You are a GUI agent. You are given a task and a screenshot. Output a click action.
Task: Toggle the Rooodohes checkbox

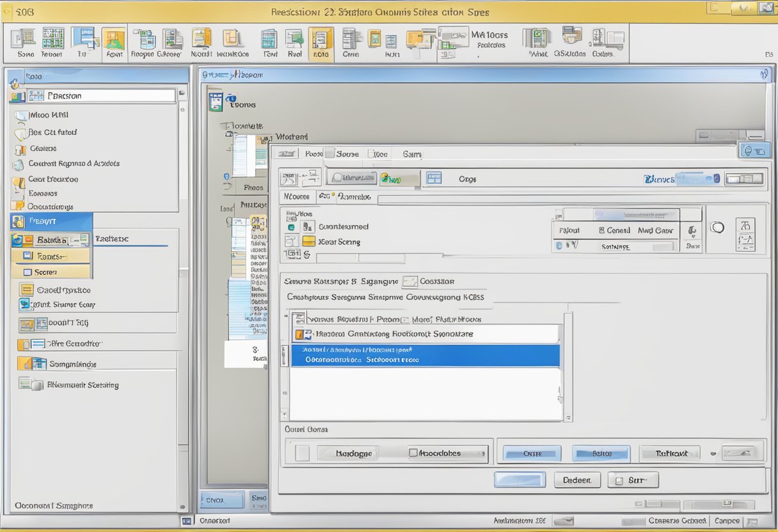point(413,453)
